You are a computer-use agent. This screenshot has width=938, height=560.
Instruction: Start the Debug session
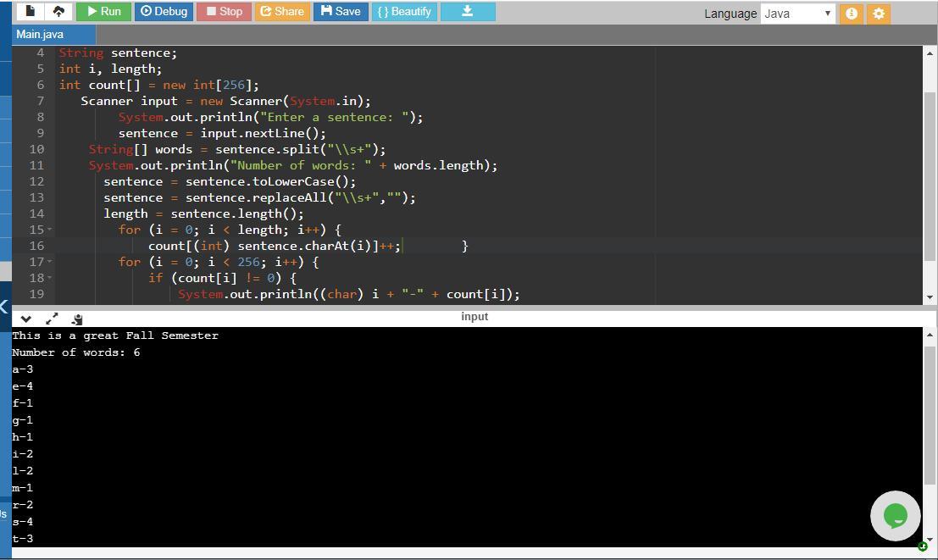click(x=164, y=11)
